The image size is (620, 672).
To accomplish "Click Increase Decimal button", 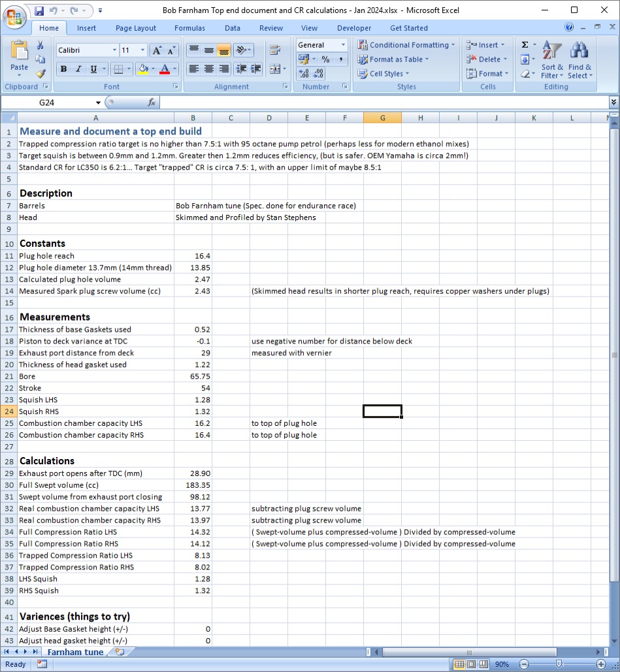I will [x=304, y=74].
